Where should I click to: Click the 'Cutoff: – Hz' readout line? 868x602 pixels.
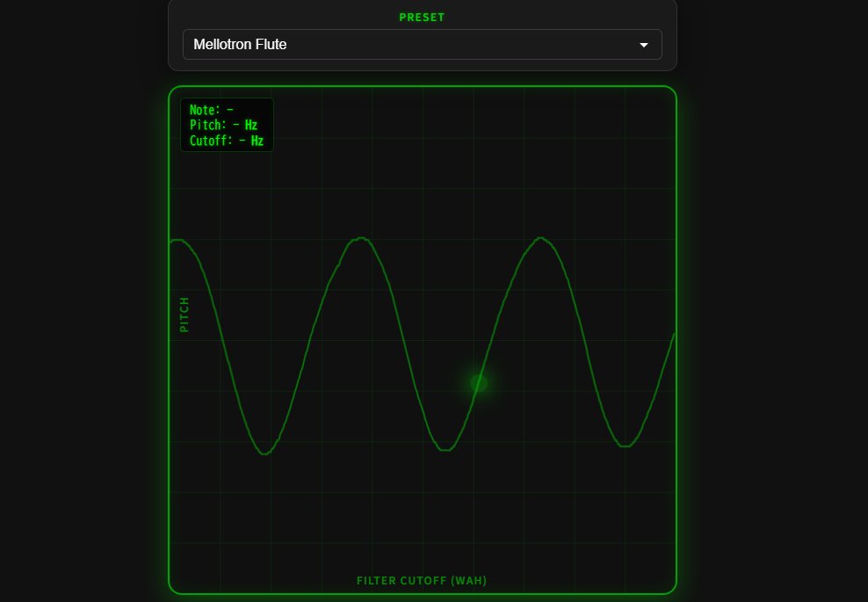pyautogui.click(x=227, y=141)
